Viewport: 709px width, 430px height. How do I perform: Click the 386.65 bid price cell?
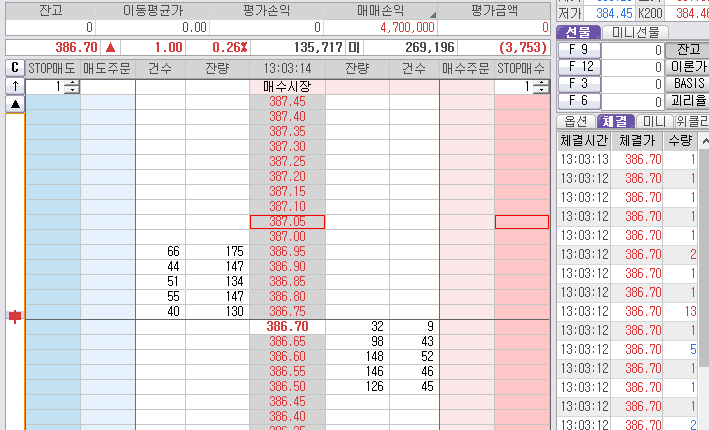287,341
